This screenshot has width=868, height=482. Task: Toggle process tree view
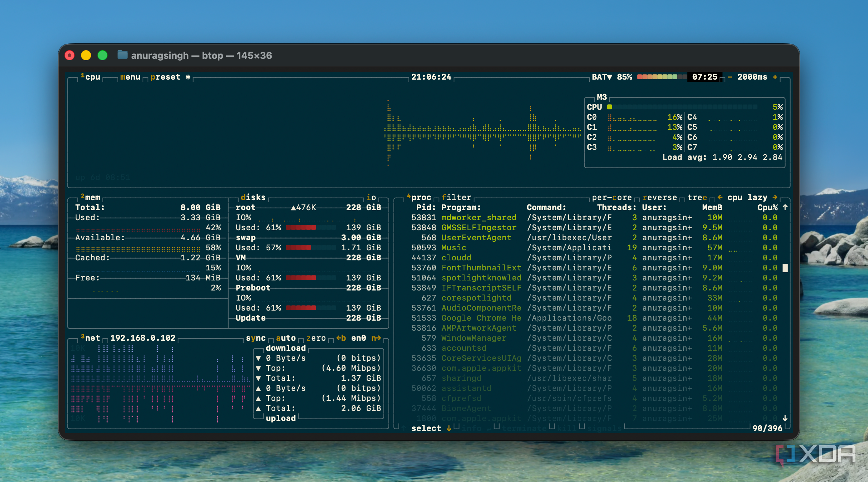pos(697,198)
